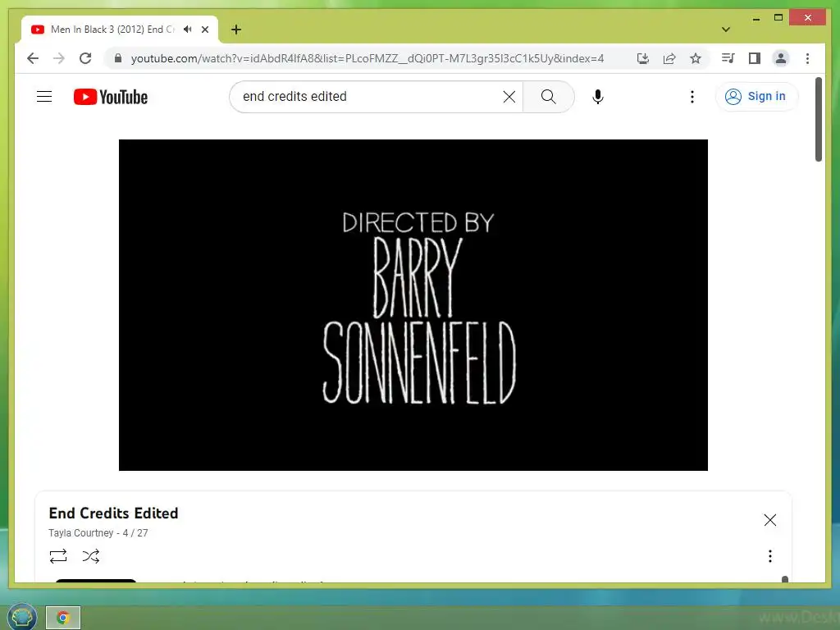
Task: Open the YouTube hamburger guide menu
Action: [44, 97]
